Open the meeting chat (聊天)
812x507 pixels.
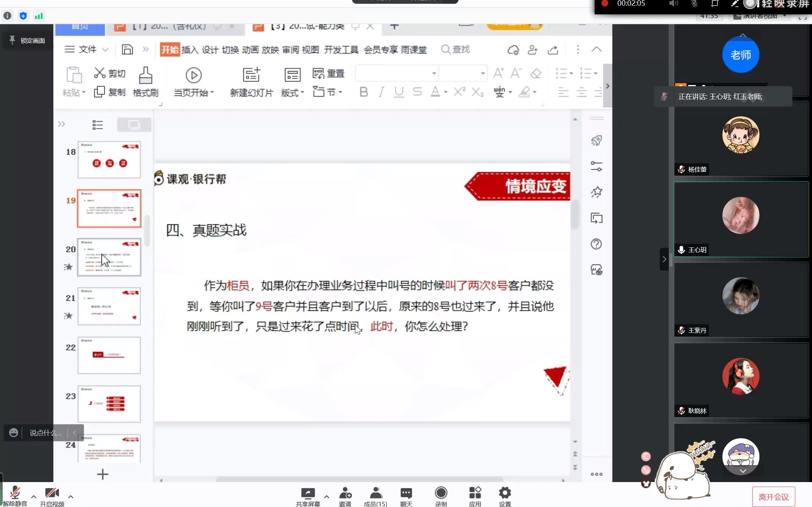[x=406, y=495]
